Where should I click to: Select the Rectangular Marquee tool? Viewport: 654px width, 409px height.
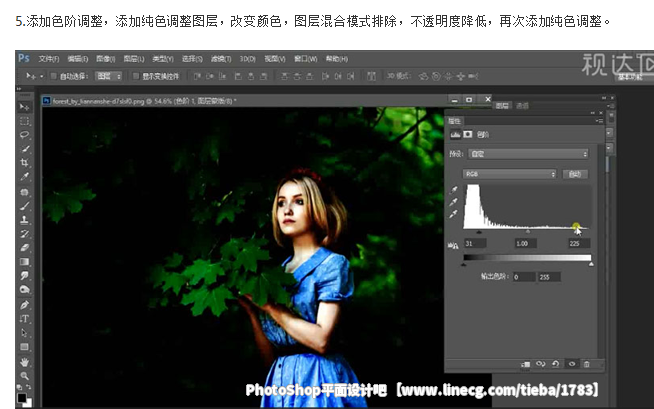25,121
